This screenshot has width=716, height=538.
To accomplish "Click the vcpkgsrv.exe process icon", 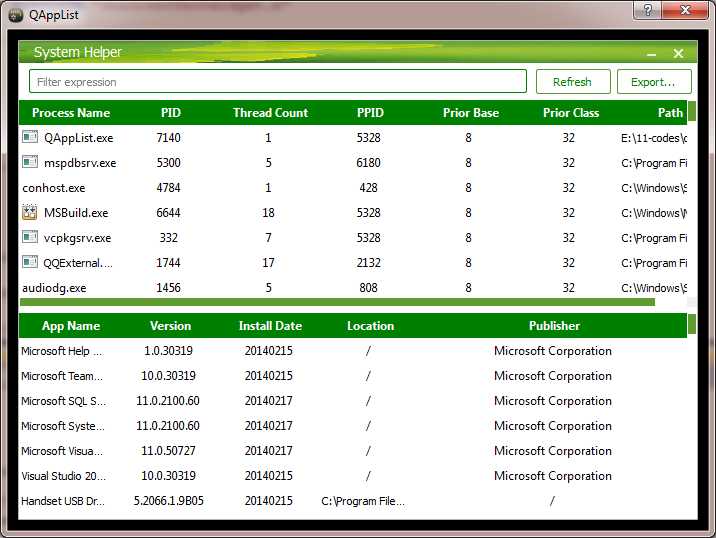I will point(30,237).
